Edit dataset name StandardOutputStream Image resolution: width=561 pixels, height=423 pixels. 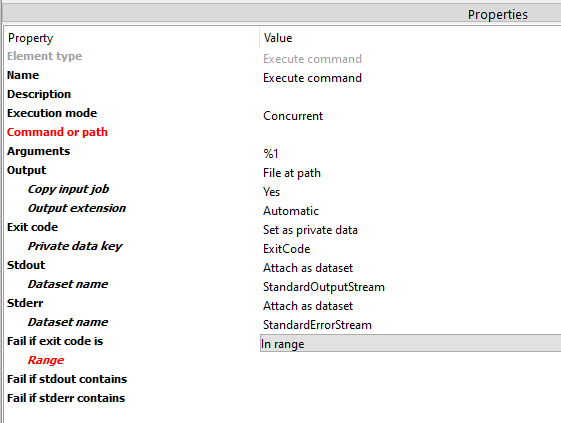click(324, 287)
